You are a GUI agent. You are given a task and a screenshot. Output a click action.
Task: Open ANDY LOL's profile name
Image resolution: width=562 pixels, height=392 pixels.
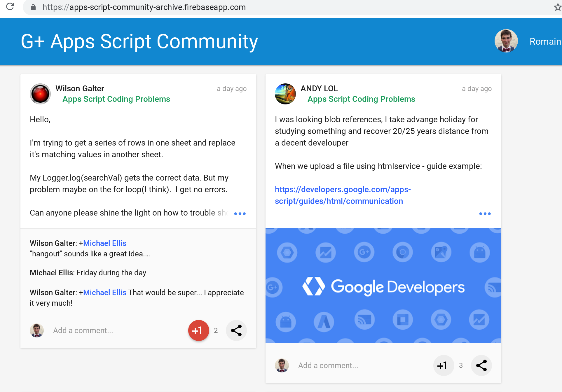coord(319,88)
